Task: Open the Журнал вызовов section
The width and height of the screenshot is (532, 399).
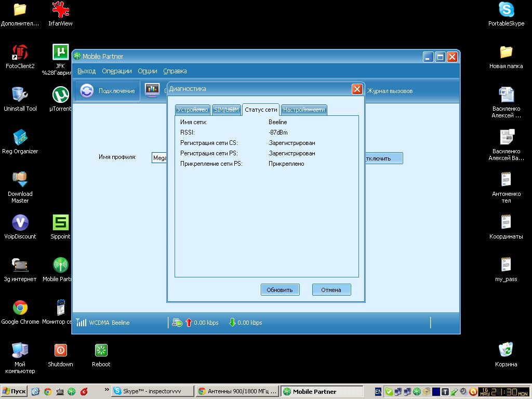Action: click(x=390, y=91)
